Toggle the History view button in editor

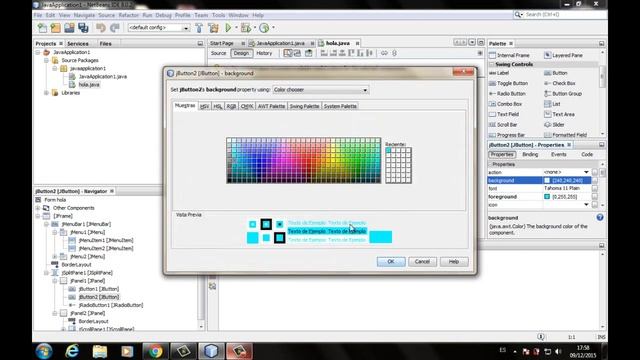point(264,53)
